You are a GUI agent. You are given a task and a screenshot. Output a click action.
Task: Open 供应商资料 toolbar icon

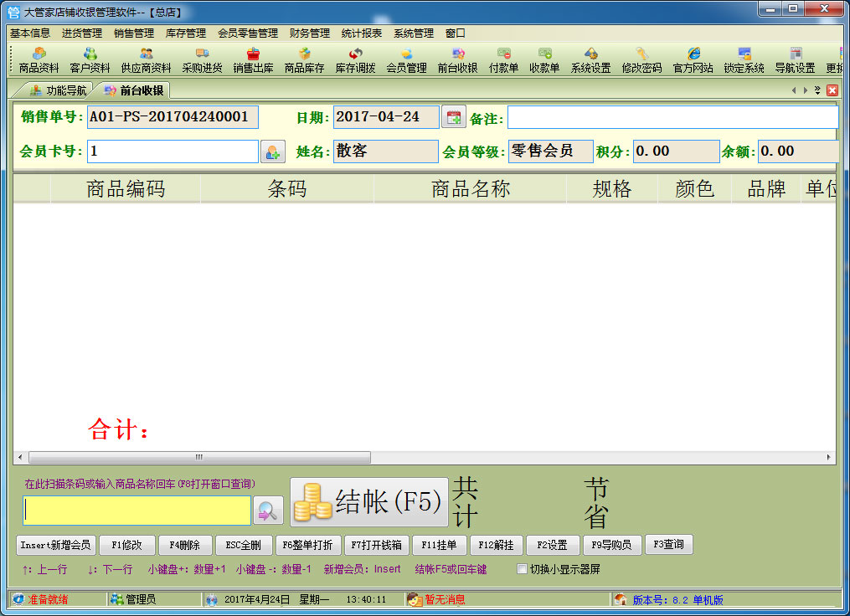[146, 60]
